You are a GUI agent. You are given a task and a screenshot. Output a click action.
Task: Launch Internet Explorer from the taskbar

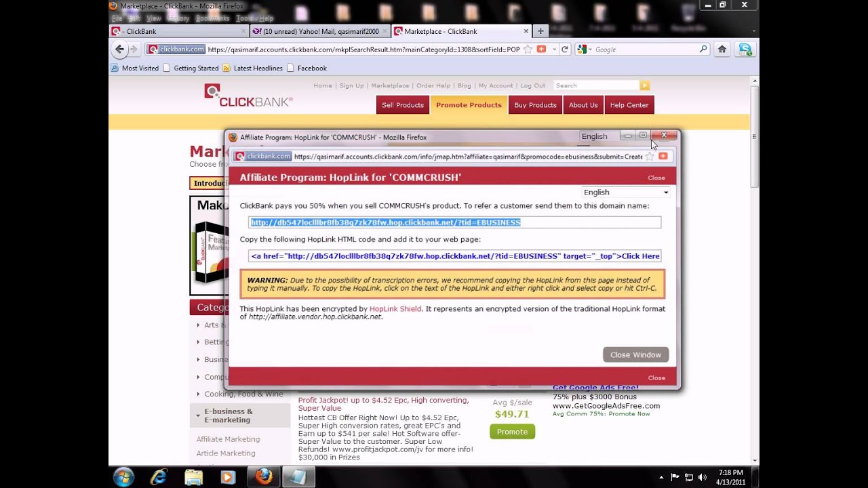coord(159,477)
